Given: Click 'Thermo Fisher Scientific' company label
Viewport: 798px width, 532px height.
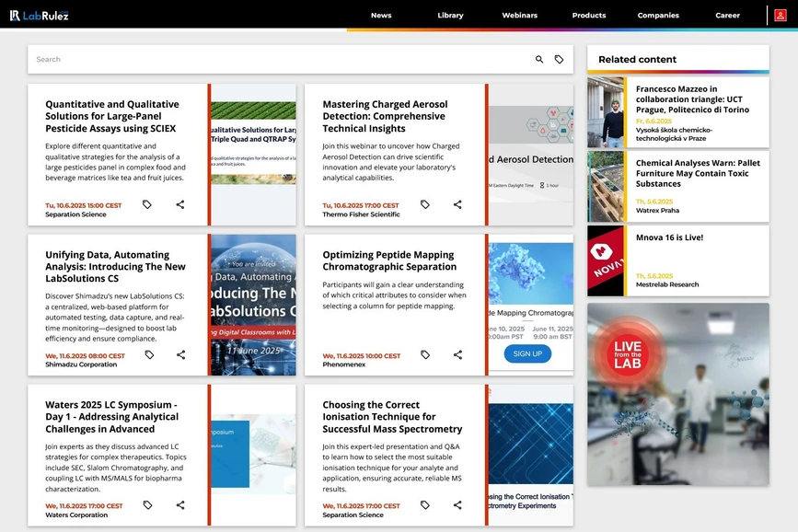Looking at the screenshot, I should [x=361, y=214].
